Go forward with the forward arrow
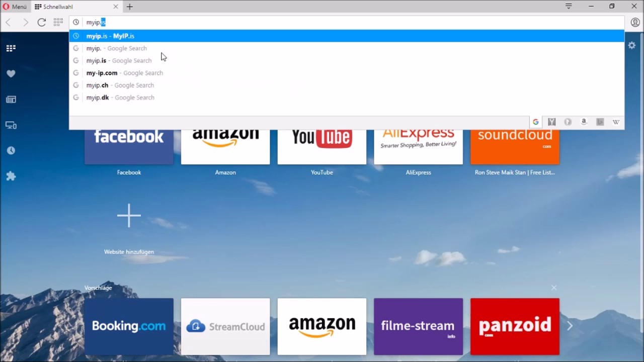The image size is (644, 362). 25,22
